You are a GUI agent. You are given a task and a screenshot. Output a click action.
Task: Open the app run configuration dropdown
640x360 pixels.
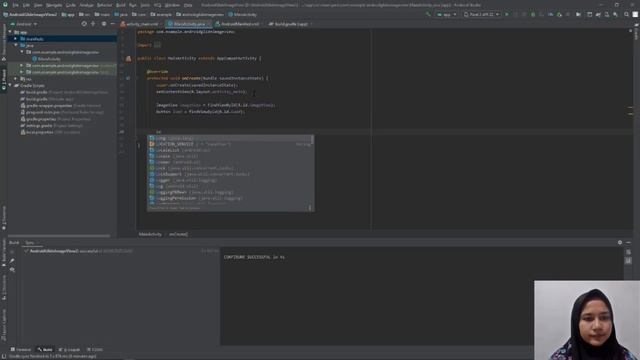pyautogui.click(x=447, y=14)
